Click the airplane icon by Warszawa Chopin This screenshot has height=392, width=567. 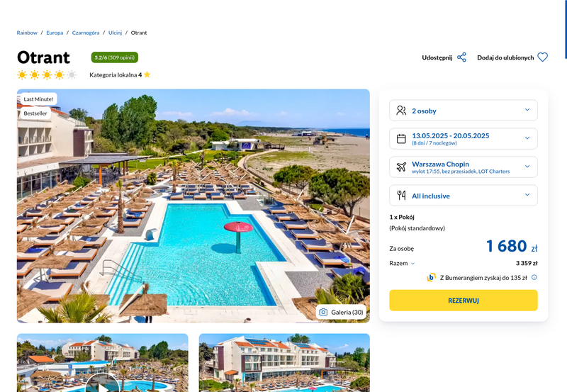(x=401, y=167)
